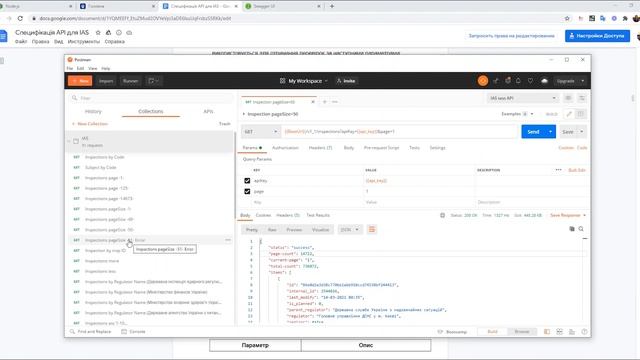This screenshot has width=640, height=360.
Task: Open the Save button dropdown arrow
Action: 582,132
